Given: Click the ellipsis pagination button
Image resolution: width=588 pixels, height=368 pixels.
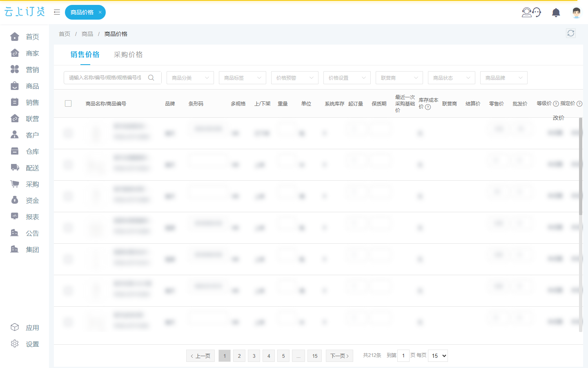Looking at the screenshot, I should [298, 356].
